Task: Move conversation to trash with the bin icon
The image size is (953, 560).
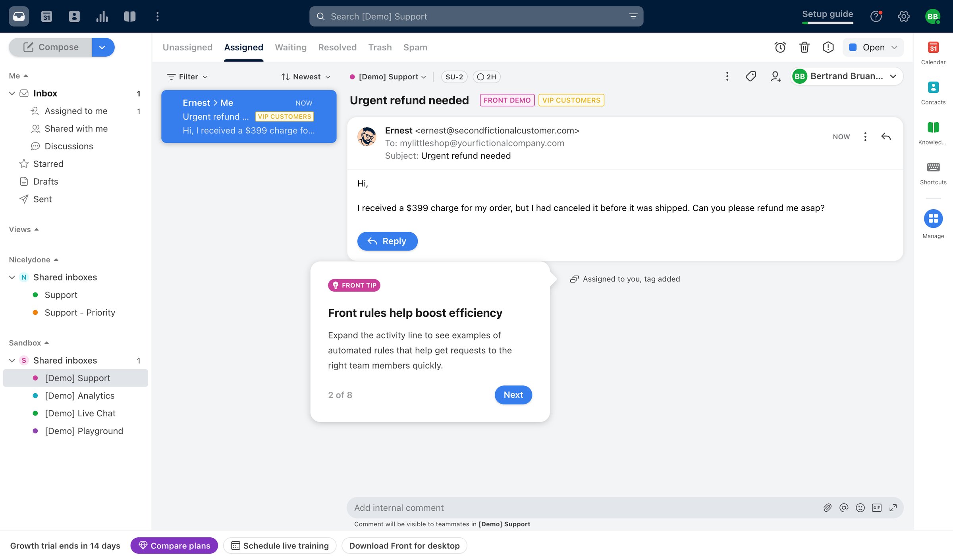Action: [804, 47]
